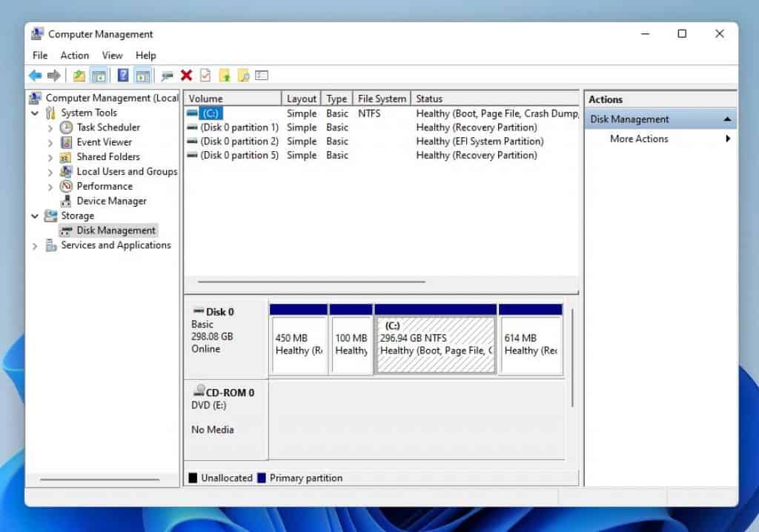Click the Properties checkmark page icon
The height and width of the screenshot is (532, 759).
coord(205,75)
